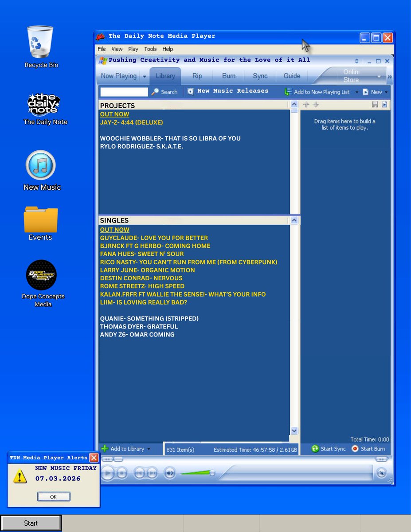The width and height of the screenshot is (411, 532).
Task: Click the playlist pane play icon
Action: (x=384, y=105)
